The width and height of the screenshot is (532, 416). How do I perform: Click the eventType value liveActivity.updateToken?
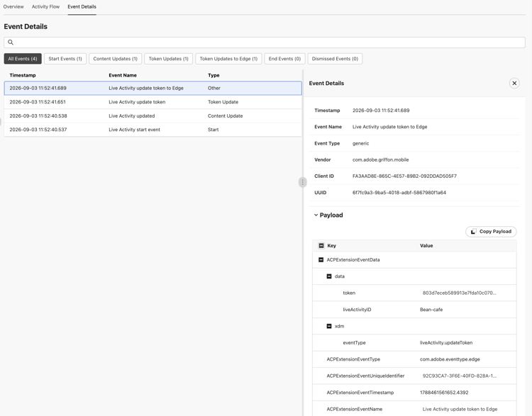point(446,343)
